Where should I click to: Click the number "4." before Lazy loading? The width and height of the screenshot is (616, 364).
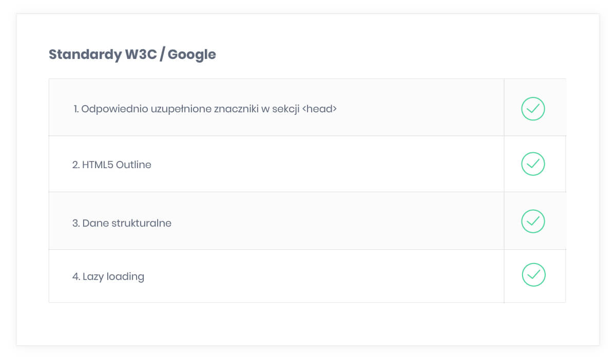(76, 277)
